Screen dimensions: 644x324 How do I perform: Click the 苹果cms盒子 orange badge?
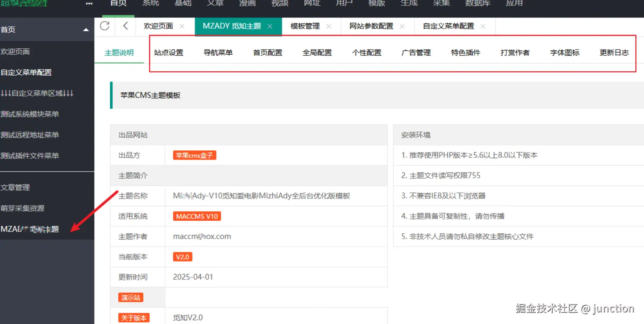[x=195, y=155]
